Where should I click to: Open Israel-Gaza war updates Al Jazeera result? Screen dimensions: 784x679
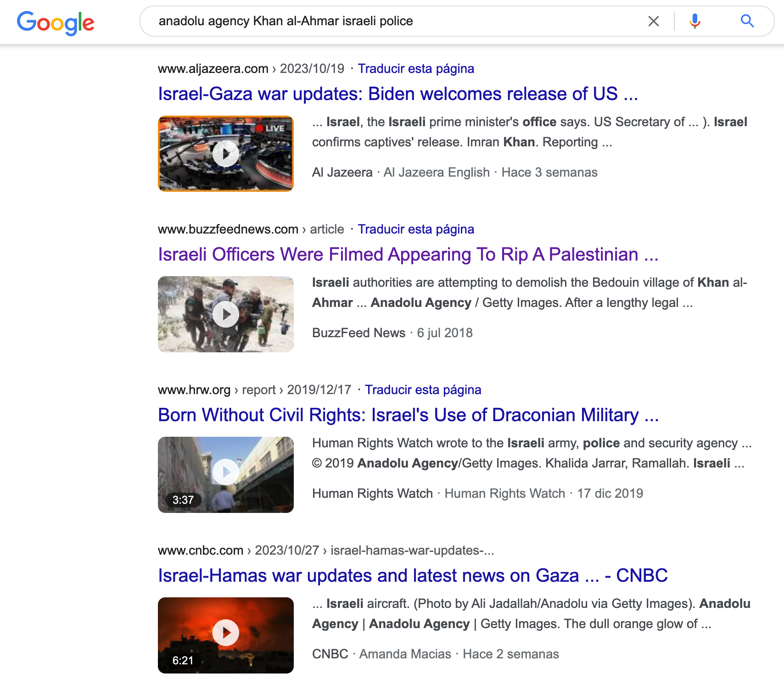point(398,94)
